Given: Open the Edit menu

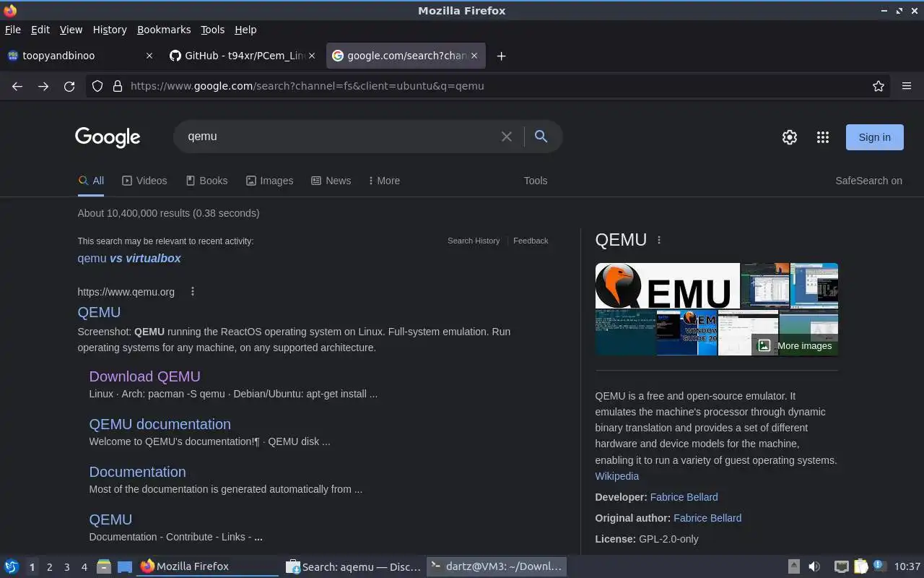Looking at the screenshot, I should 40,30.
